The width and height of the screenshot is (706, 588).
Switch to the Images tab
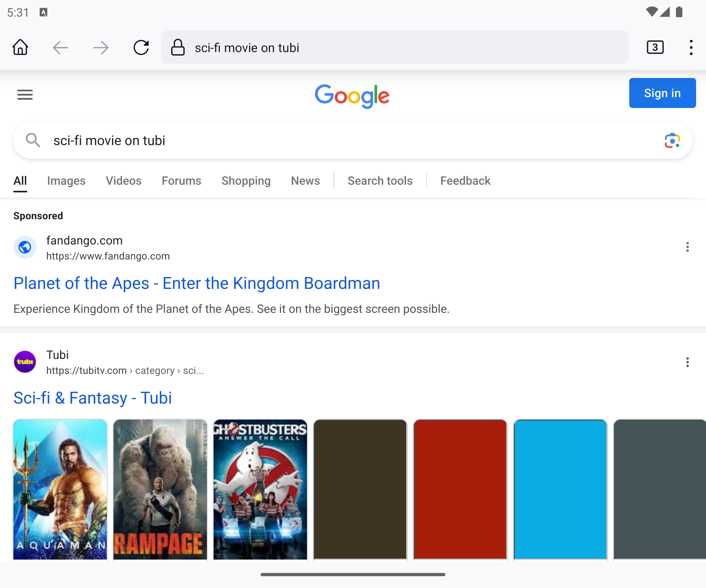click(x=66, y=181)
